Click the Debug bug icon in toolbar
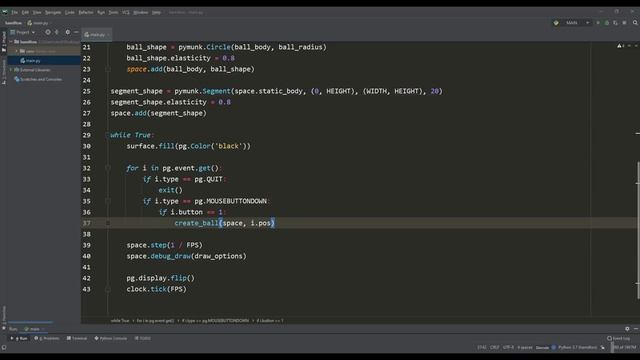The height and width of the screenshot is (360, 640). [x=607, y=23]
